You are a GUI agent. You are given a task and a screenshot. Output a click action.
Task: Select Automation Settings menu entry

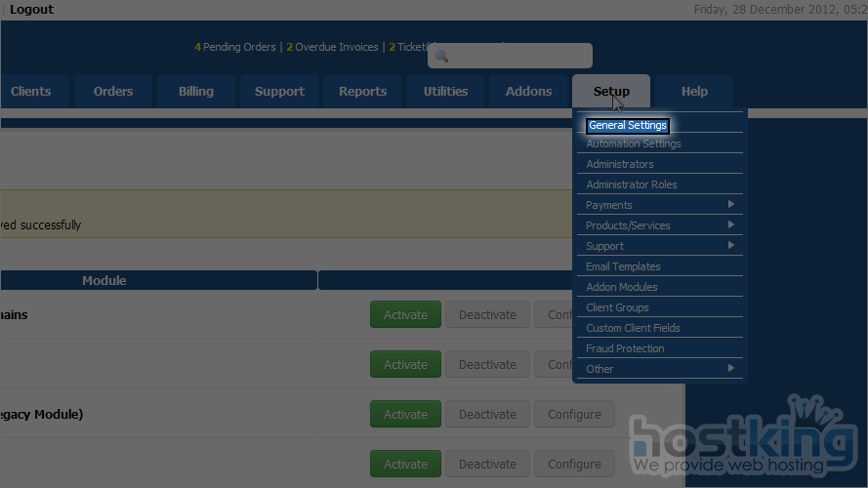[633, 143]
